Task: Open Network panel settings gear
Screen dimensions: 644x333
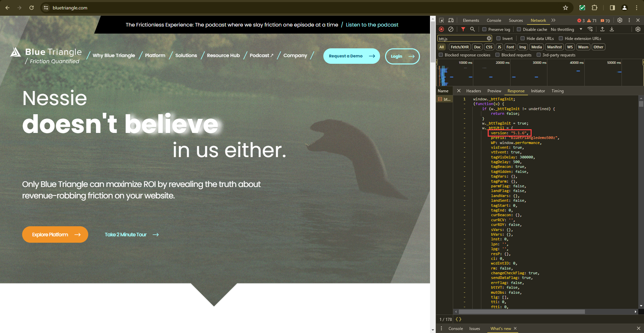Action: pyautogui.click(x=638, y=29)
